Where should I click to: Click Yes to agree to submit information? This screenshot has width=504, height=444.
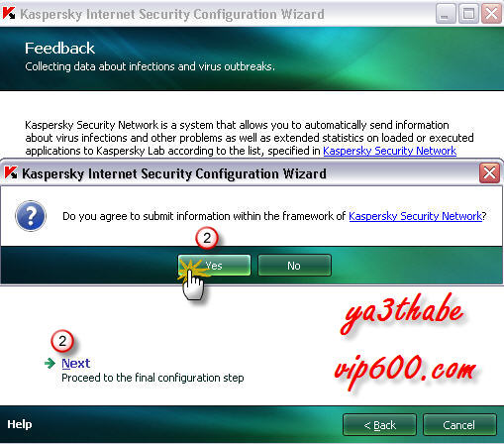point(214,266)
